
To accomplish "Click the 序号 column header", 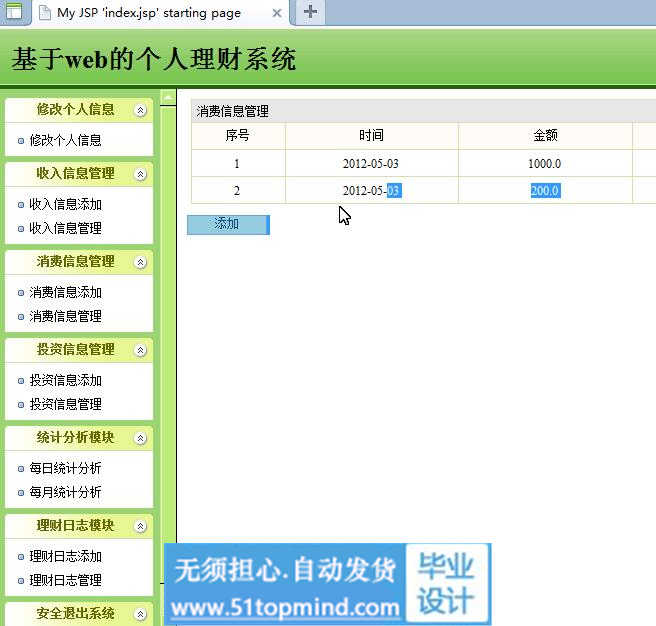I will click(x=238, y=135).
